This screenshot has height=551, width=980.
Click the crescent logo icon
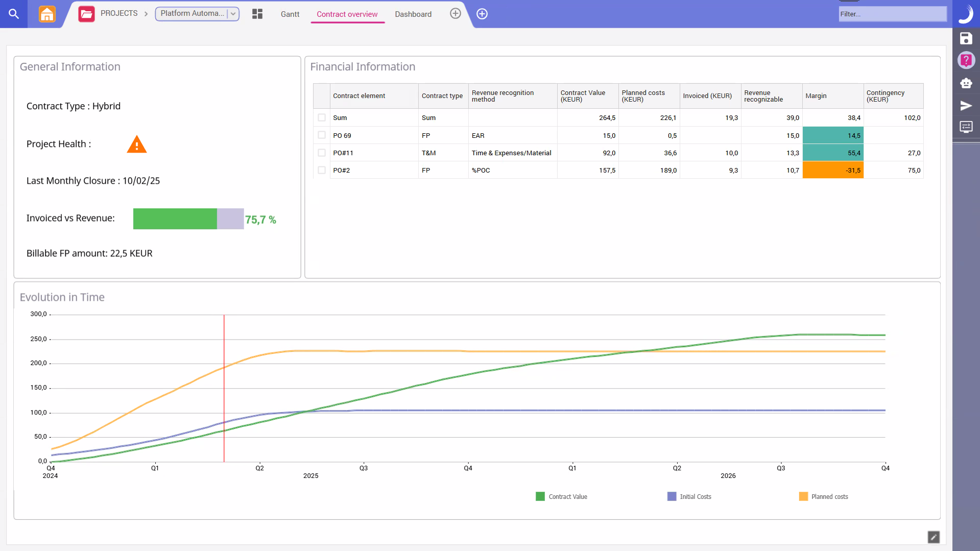pos(966,14)
